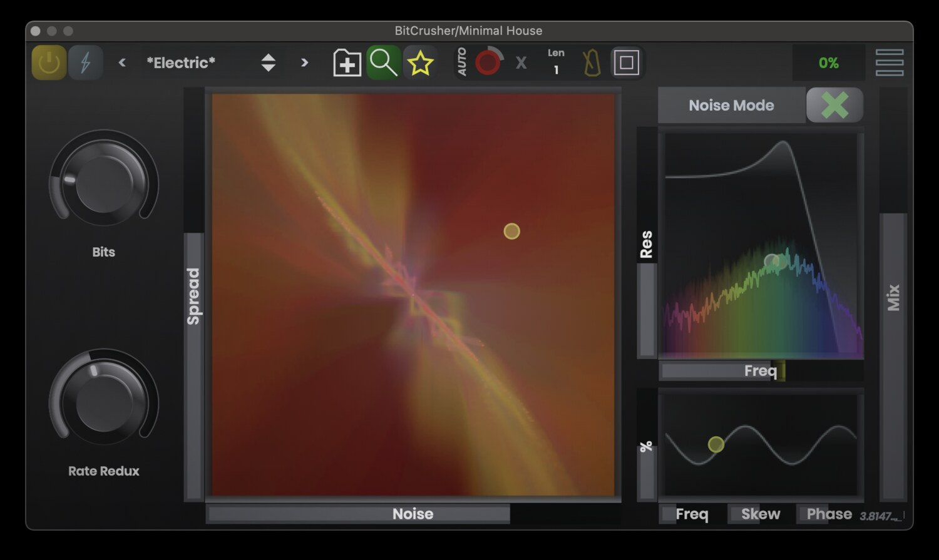Go to previous preset with left chevron

pos(121,63)
